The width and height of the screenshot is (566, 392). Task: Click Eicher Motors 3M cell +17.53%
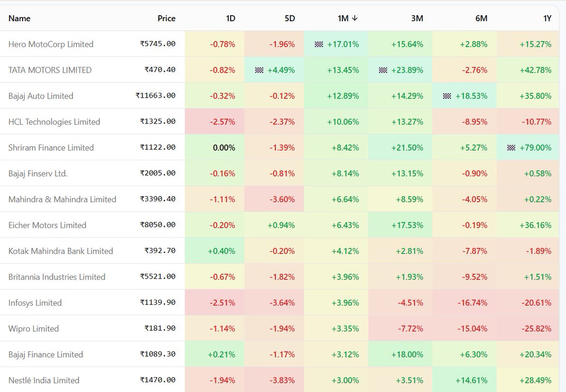(x=400, y=225)
